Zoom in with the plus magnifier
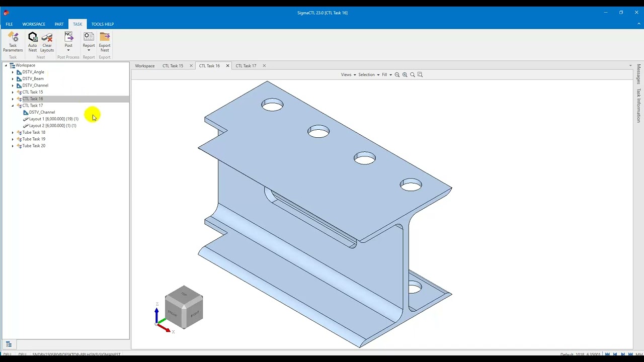 coord(405,74)
